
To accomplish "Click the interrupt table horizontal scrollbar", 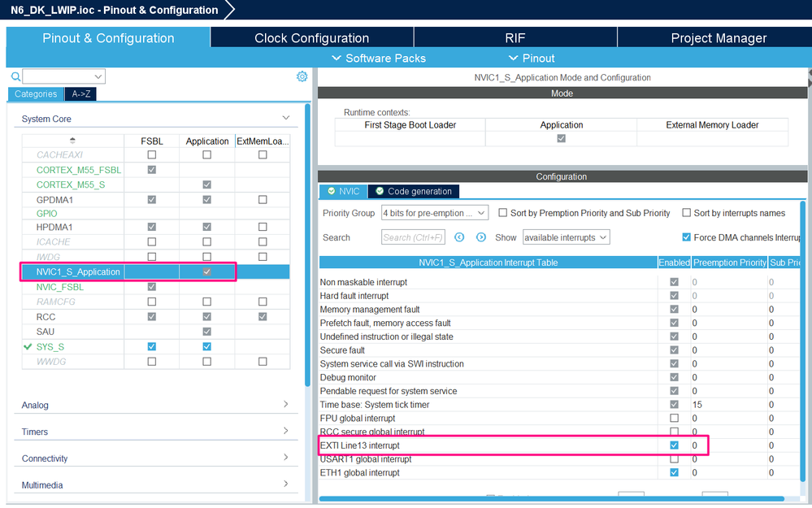I will pyautogui.click(x=552, y=499).
